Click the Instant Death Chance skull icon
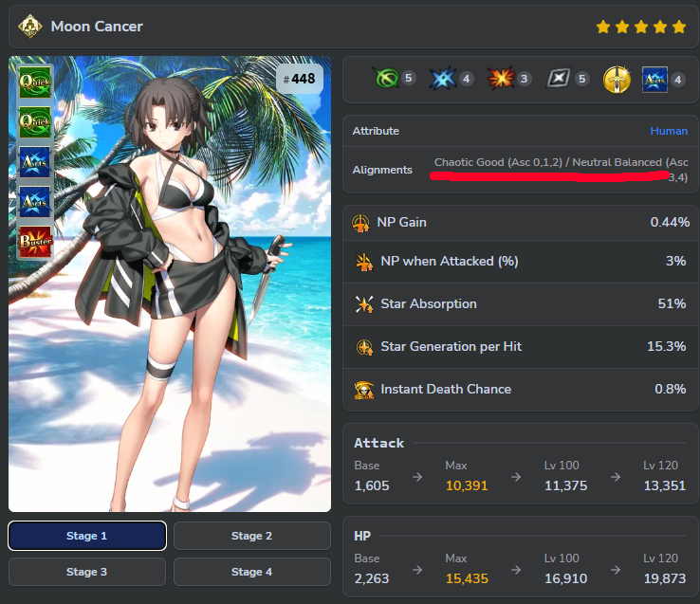The image size is (700, 604). click(x=364, y=390)
